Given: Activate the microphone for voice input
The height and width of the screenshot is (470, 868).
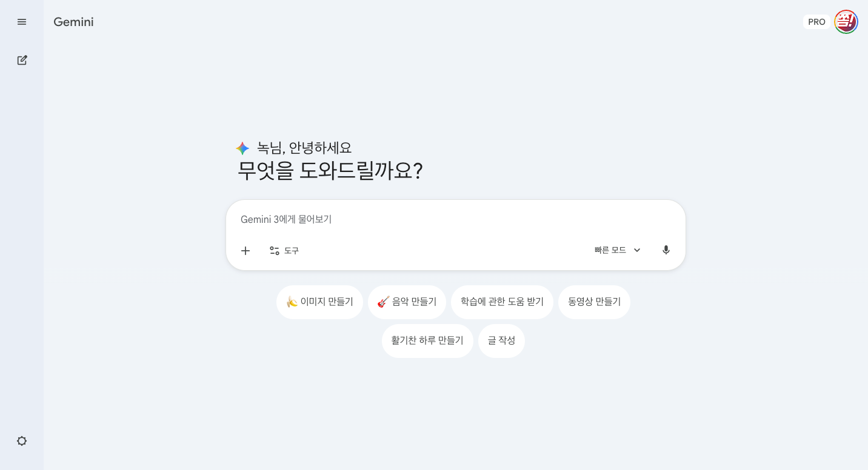Looking at the screenshot, I should (x=666, y=250).
